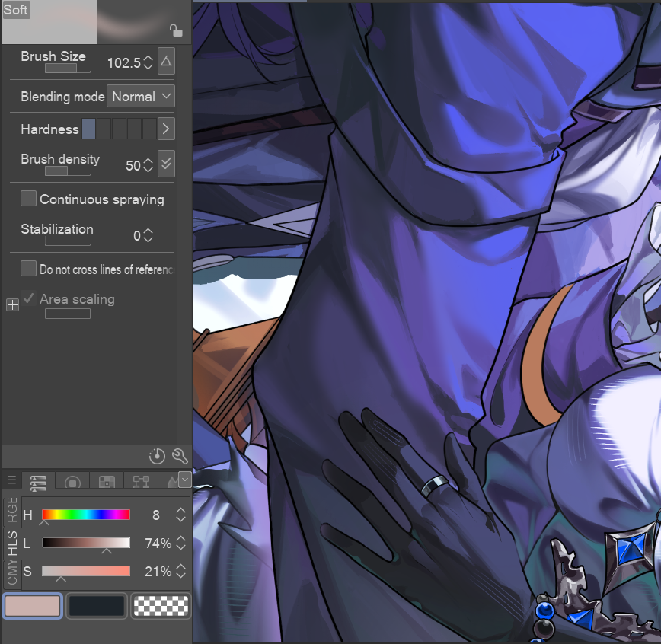The height and width of the screenshot is (644, 661).
Task: Click the Brush density slider bar
Action: point(68,171)
